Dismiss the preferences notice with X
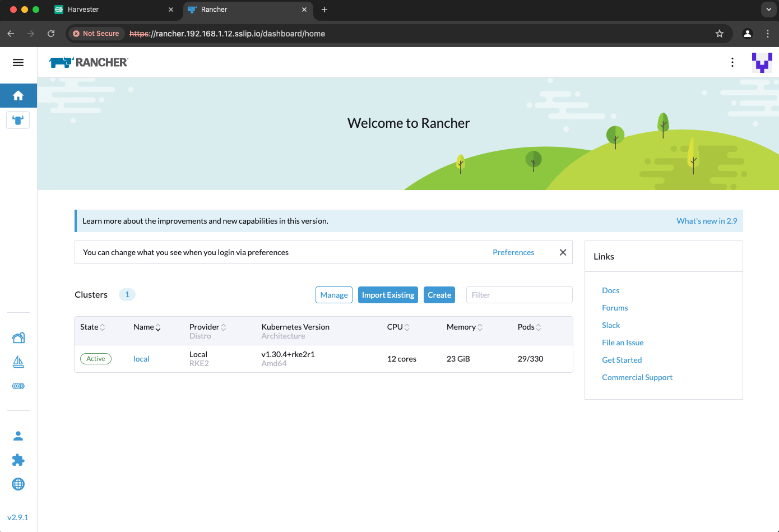Viewport: 779px width, 532px height. pyautogui.click(x=563, y=252)
